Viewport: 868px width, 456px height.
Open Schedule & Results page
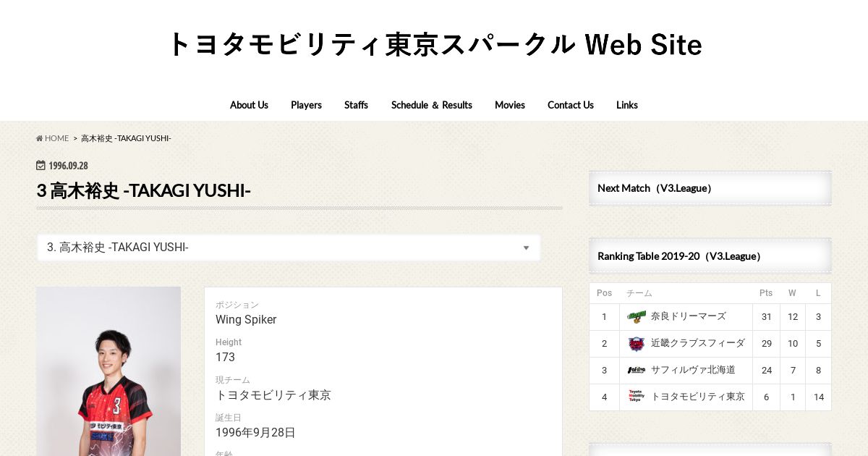coord(432,105)
